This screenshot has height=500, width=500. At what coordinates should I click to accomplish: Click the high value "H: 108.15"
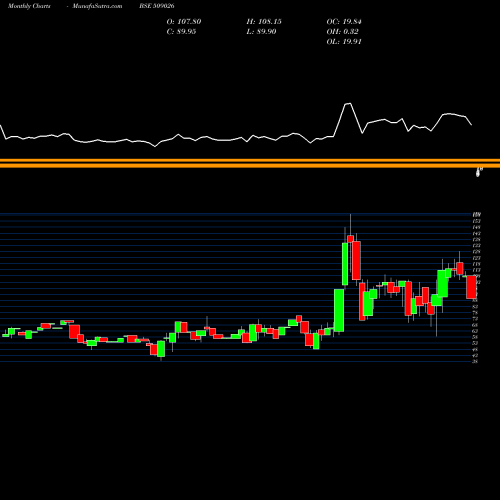264,22
